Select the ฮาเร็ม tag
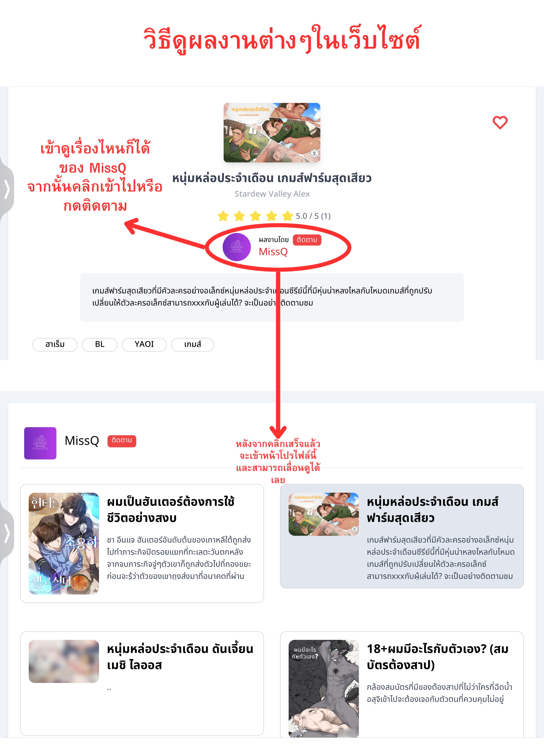Viewport: 544px width, 756px height. coord(55,344)
